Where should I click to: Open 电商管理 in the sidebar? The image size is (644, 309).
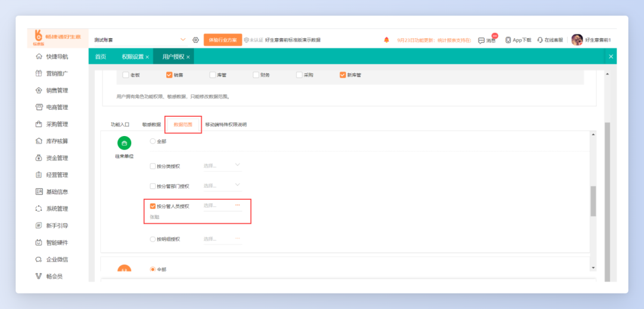point(52,107)
